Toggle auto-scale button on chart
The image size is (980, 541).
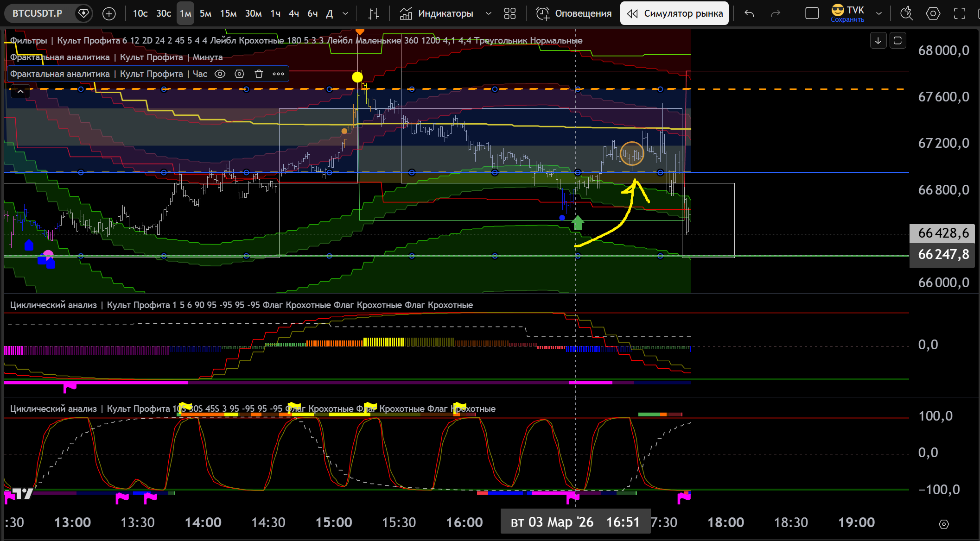pyautogui.click(x=897, y=41)
